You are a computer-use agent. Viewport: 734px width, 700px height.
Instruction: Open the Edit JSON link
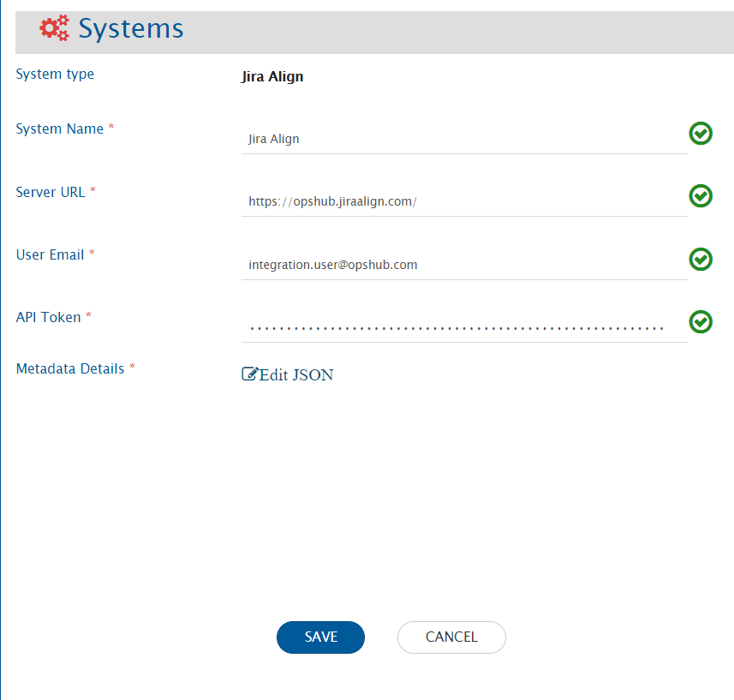[295, 374]
